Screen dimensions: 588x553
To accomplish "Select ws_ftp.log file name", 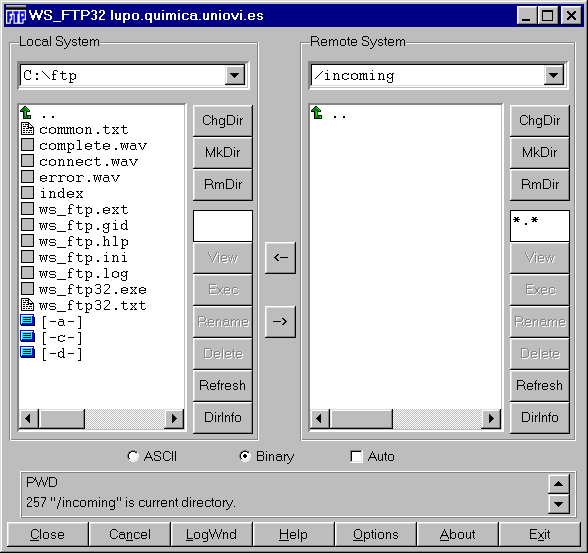I will tap(84, 274).
